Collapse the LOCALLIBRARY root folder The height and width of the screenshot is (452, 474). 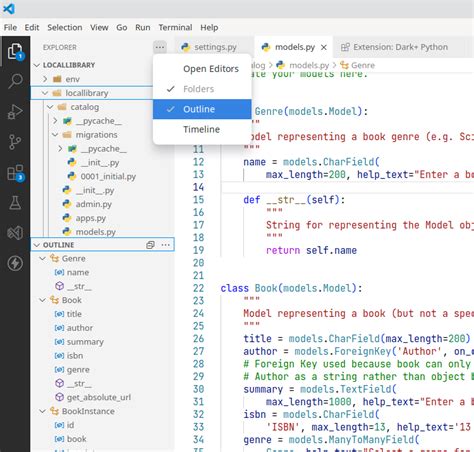(x=37, y=65)
